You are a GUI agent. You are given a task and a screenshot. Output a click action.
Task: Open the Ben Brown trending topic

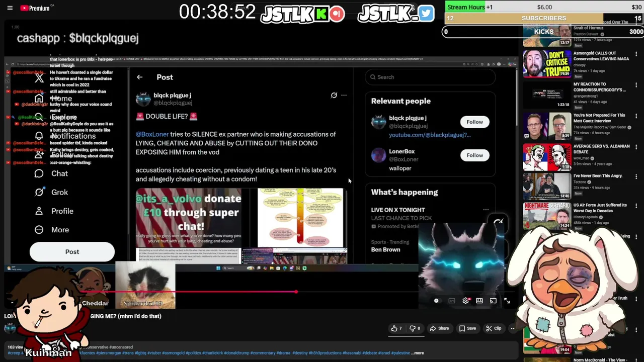tap(385, 250)
